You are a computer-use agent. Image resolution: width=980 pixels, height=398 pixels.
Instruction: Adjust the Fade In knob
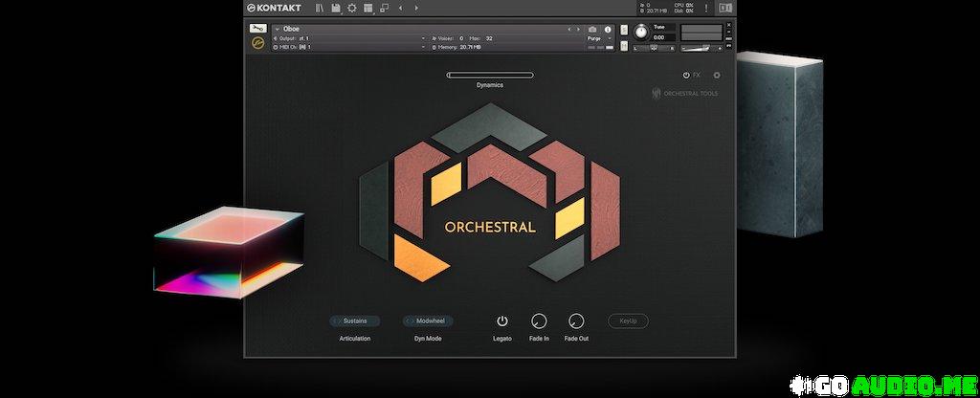click(x=539, y=321)
